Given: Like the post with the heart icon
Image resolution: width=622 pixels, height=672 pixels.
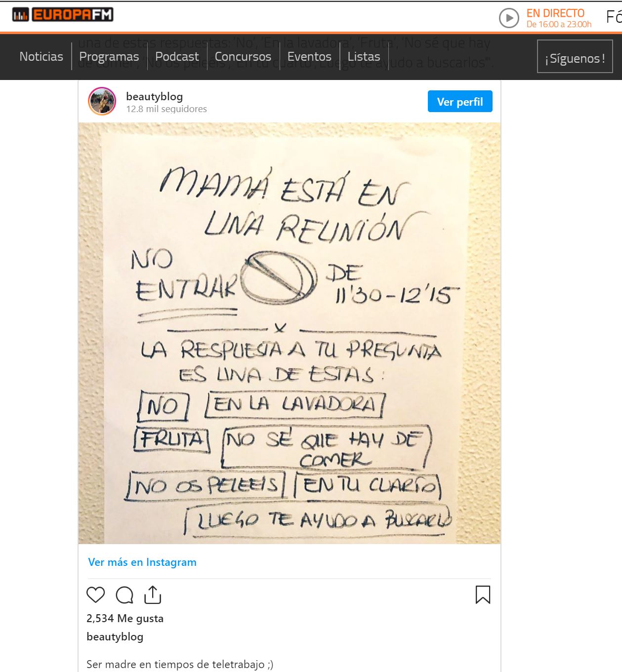Looking at the screenshot, I should (96, 595).
